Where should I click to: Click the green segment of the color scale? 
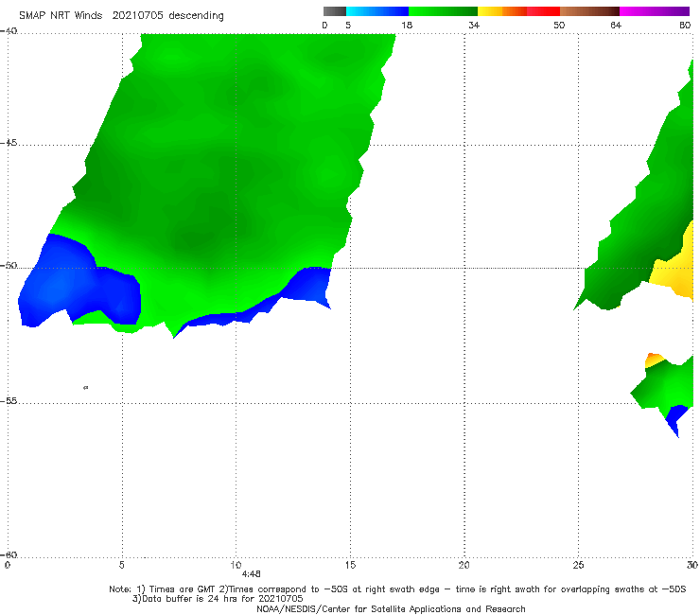[443, 11]
